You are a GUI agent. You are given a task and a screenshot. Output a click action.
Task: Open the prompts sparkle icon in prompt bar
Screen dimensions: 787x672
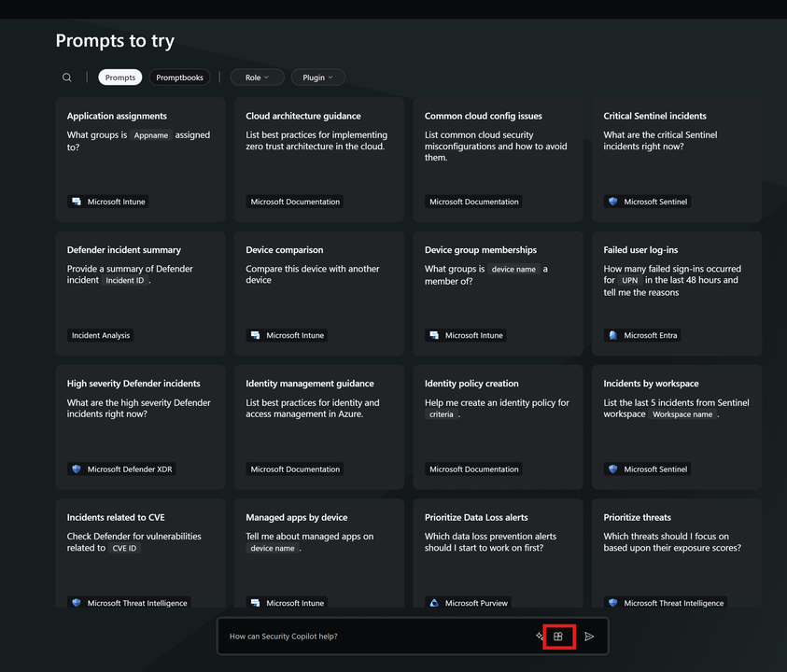[x=540, y=636]
